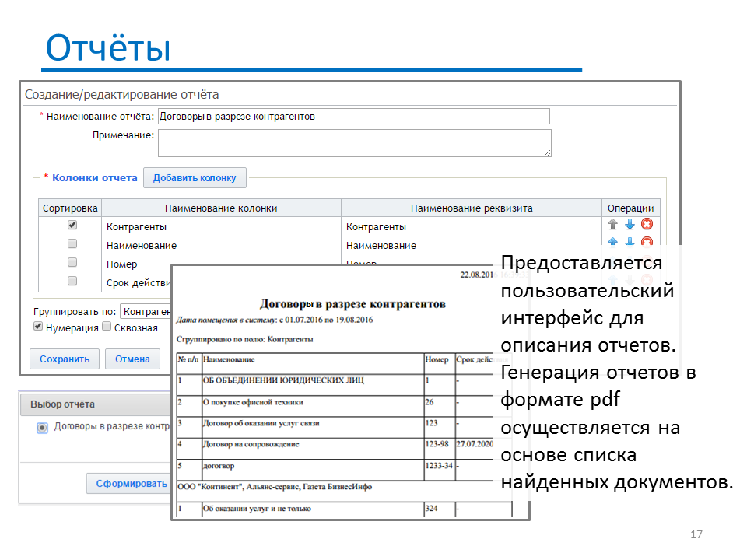Click the PDF title Договоры в разрезе контрагентов
This screenshot has width=747, height=560.
tap(352, 304)
